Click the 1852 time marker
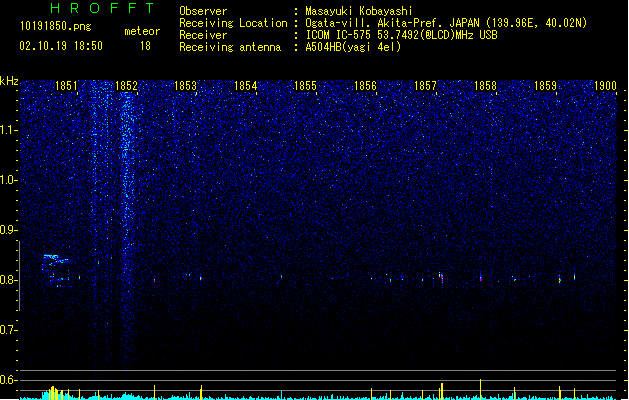 [x=126, y=86]
